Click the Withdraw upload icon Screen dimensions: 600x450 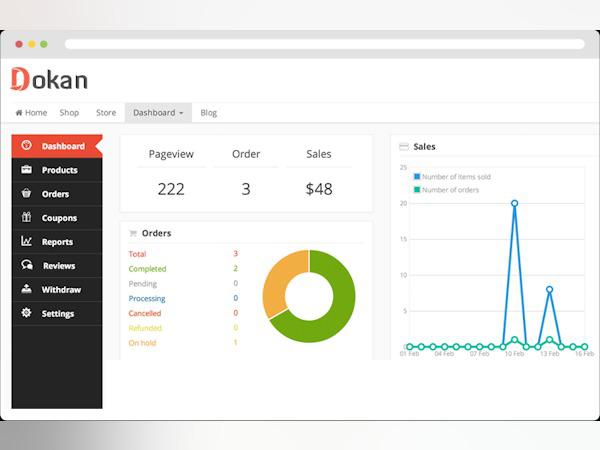click(26, 290)
